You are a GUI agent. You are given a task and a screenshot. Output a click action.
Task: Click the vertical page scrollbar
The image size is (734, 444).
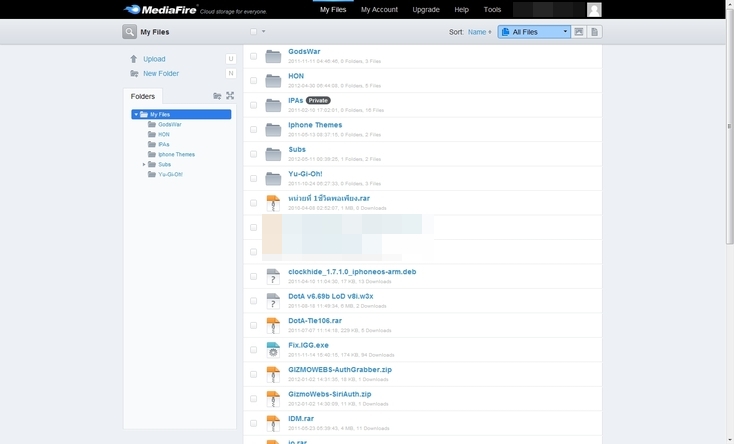[x=730, y=126]
